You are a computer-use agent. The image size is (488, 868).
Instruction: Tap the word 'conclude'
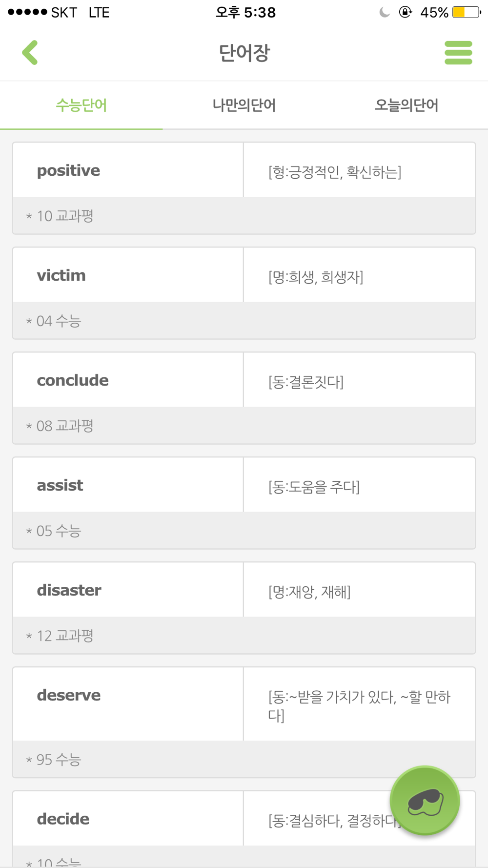(x=73, y=380)
